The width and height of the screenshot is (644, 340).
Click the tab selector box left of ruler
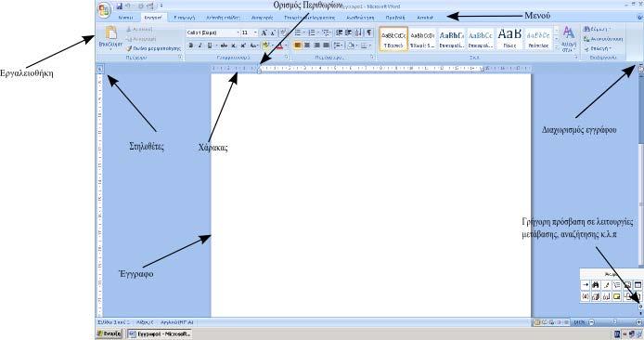pos(99,70)
